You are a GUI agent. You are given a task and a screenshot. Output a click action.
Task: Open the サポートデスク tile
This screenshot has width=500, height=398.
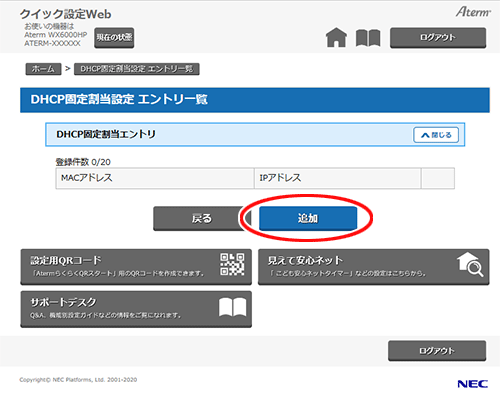point(136,309)
